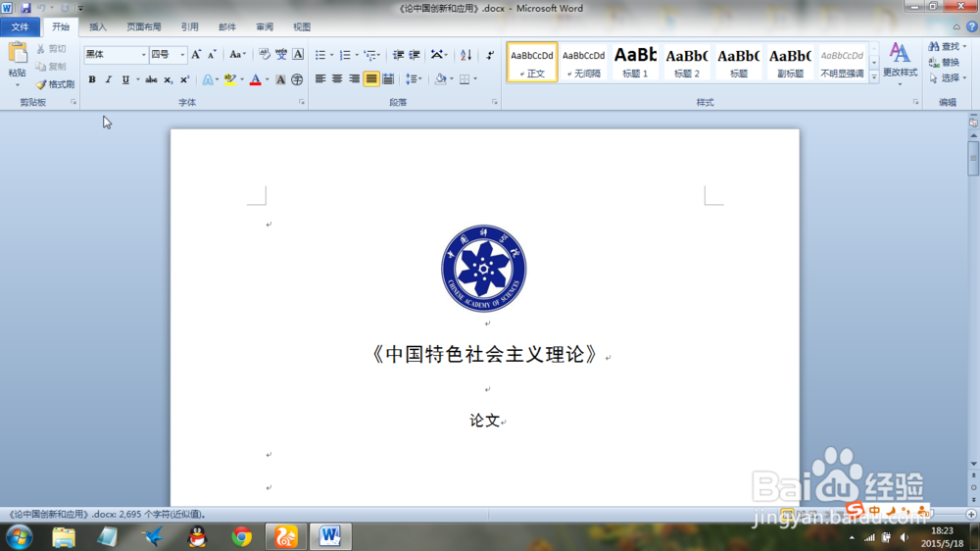Align text right
Screen dimensions: 980x551
pos(354,78)
